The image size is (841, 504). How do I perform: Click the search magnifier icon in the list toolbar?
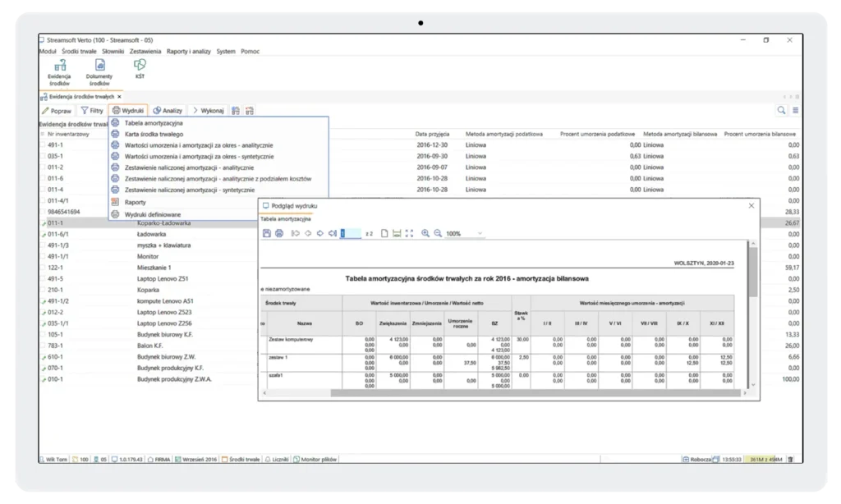point(781,110)
